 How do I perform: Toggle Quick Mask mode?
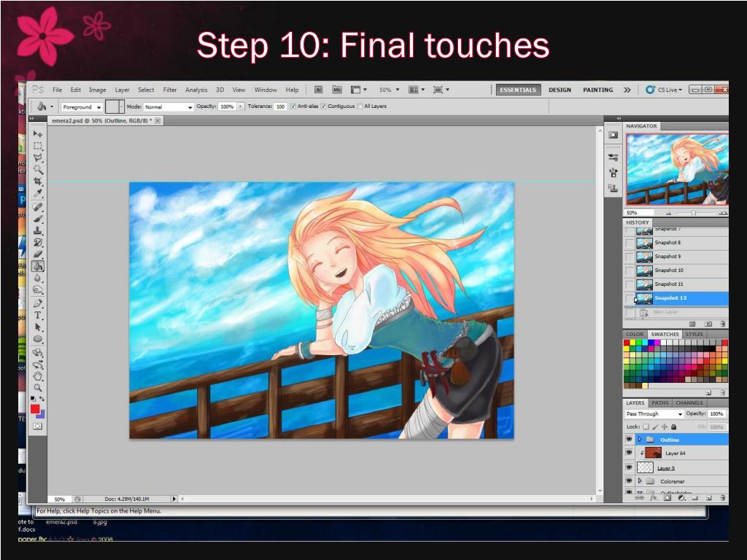pyautogui.click(x=38, y=426)
